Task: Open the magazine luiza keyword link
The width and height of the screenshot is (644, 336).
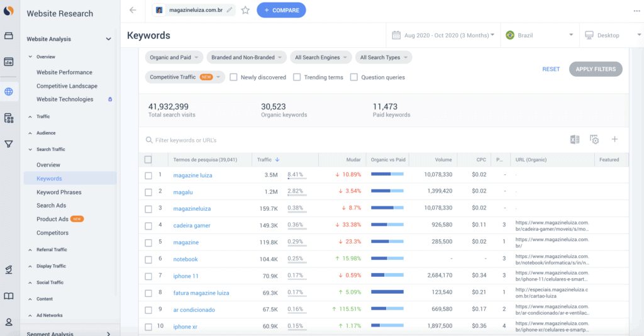Action: (x=192, y=176)
